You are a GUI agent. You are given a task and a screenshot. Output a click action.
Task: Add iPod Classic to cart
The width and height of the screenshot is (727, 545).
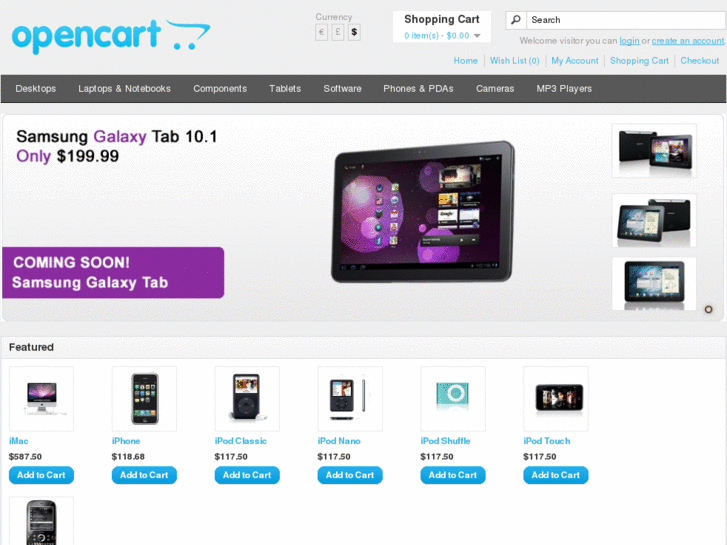point(247,475)
